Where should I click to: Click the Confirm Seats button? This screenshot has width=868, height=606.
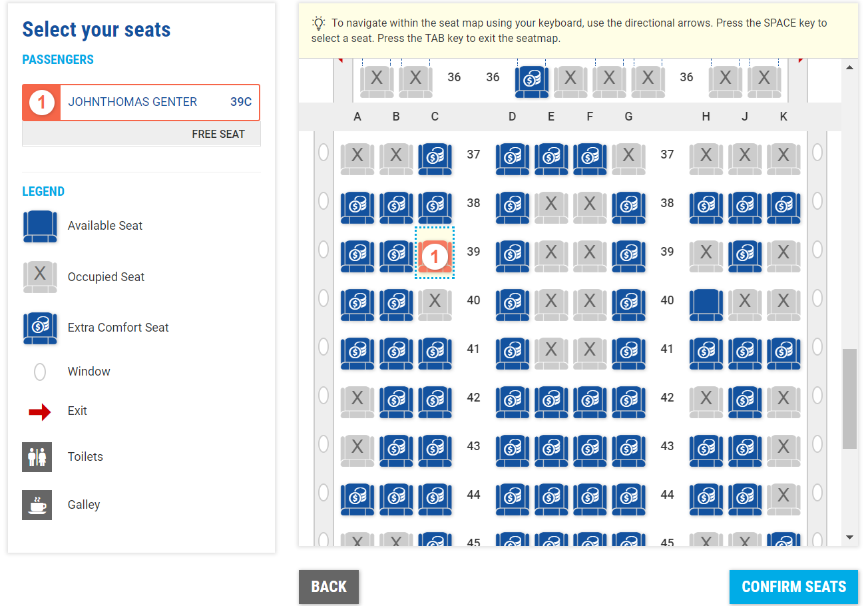793,587
